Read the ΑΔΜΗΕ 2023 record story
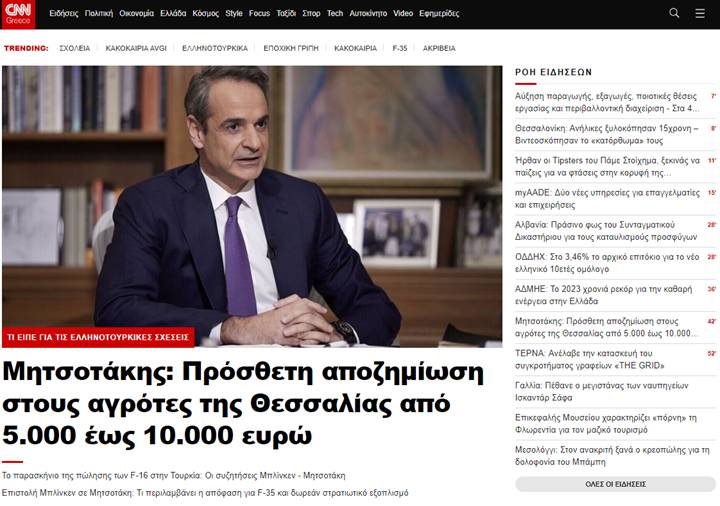 [x=603, y=295]
